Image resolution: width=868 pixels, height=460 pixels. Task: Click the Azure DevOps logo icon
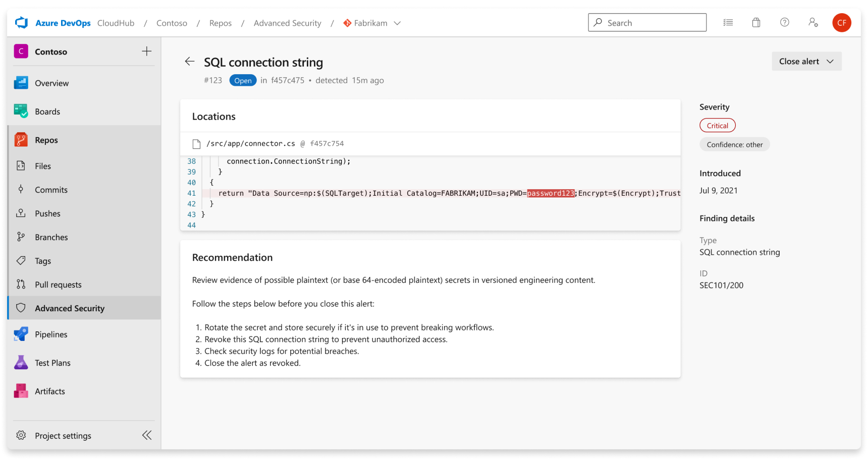point(21,23)
